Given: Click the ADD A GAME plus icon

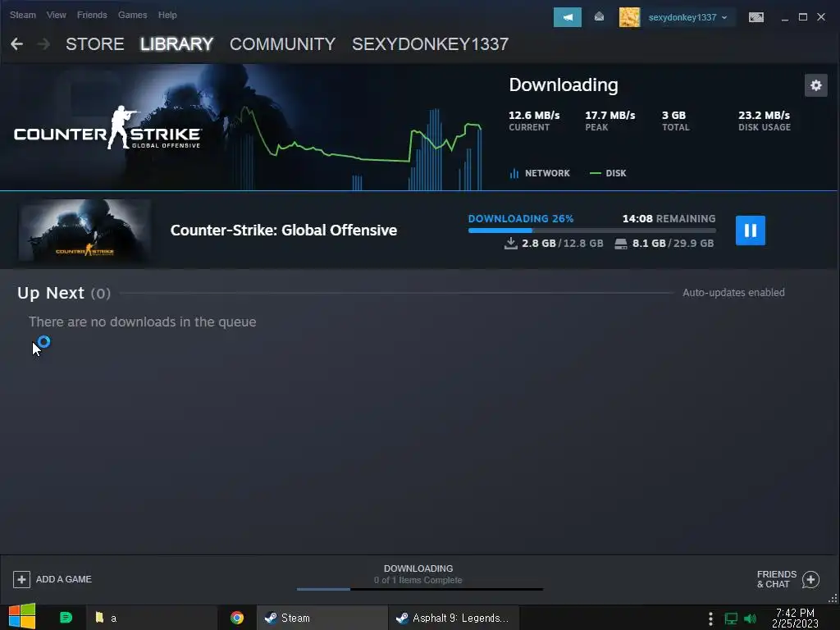Looking at the screenshot, I should 21,579.
